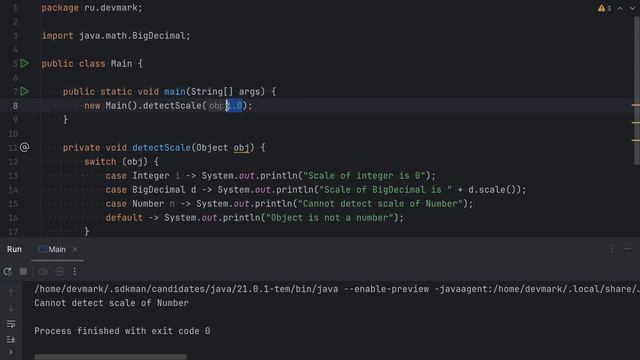
Task: Toggle scroll to end of console
Action: (x=11, y=339)
